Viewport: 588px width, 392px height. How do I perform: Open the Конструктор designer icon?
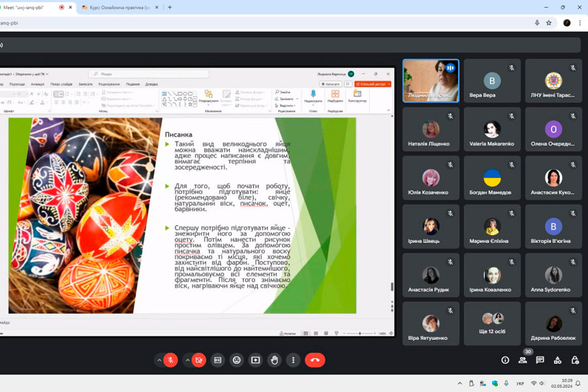click(x=357, y=94)
